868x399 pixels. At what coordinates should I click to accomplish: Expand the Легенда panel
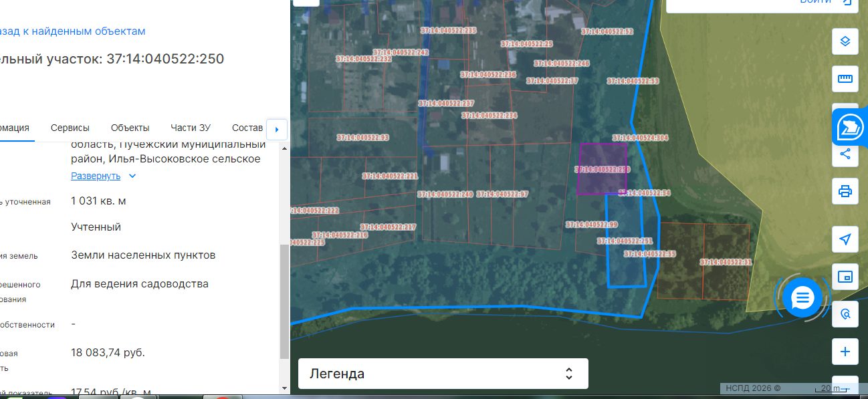click(x=443, y=374)
